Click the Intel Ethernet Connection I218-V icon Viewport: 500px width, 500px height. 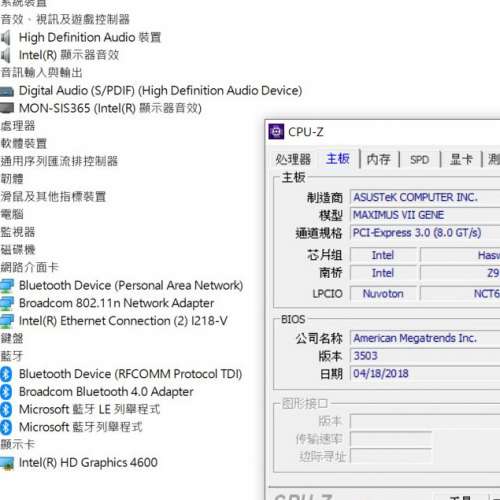pyautogui.click(x=7, y=321)
